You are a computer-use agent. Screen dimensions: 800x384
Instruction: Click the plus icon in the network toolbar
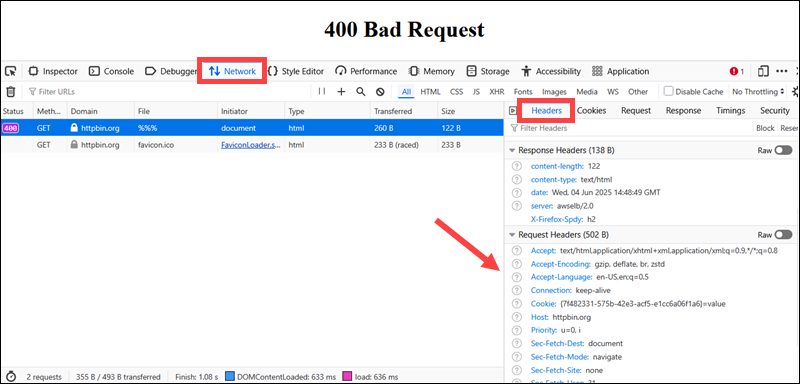click(341, 91)
